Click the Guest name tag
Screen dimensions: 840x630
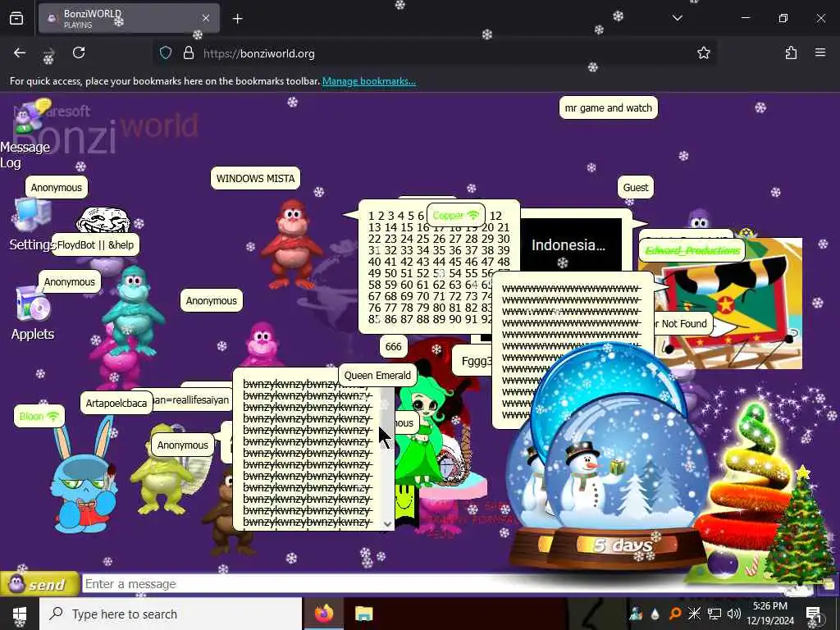(x=636, y=188)
